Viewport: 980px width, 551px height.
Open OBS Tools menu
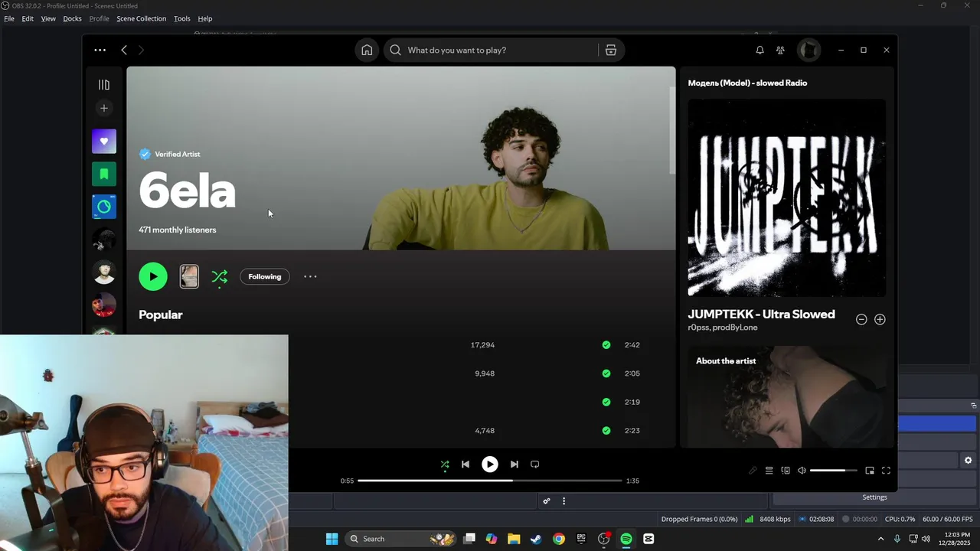(x=181, y=18)
